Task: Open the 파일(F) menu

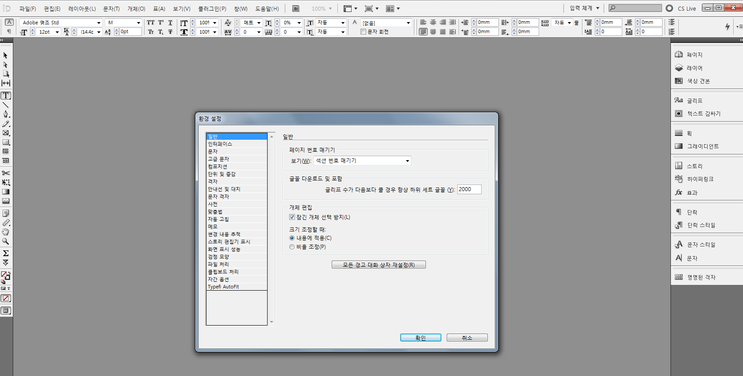Action: click(x=27, y=9)
